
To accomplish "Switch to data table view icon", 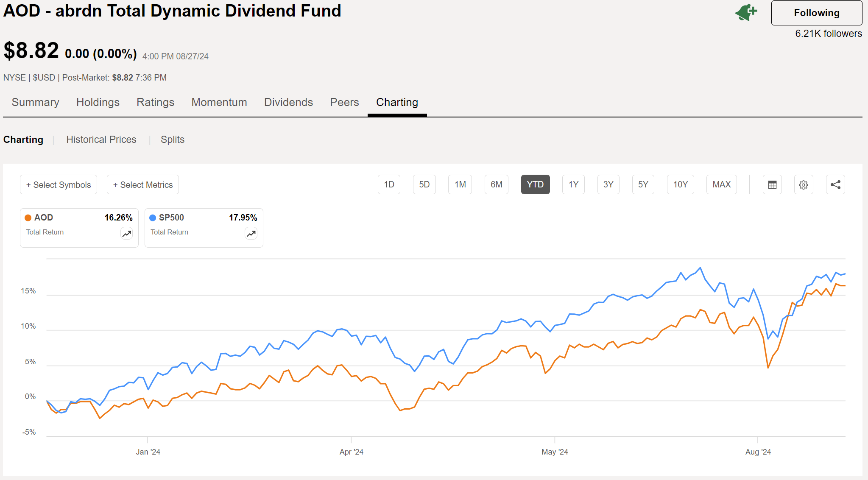I will 772,184.
